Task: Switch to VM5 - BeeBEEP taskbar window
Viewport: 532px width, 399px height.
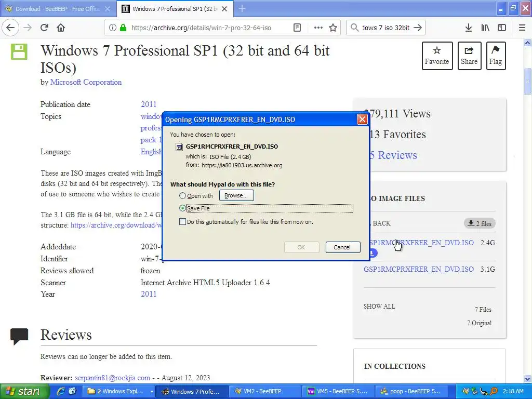Action: [x=339, y=392]
